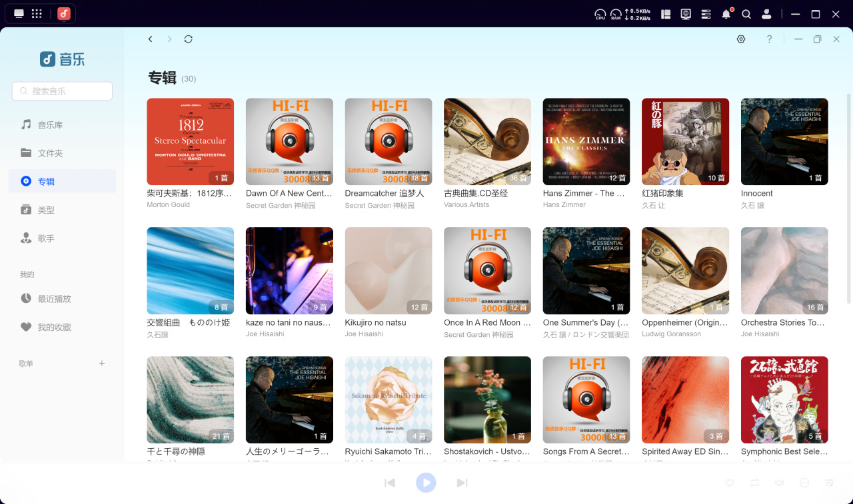Screen dimensions: 853x504
Task: Open music app settings gear
Action: [x=741, y=39]
